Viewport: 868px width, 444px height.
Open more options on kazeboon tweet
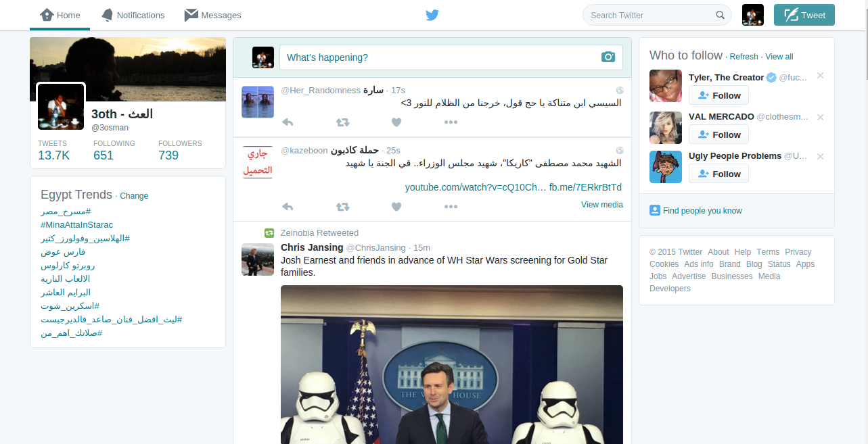[x=451, y=207]
